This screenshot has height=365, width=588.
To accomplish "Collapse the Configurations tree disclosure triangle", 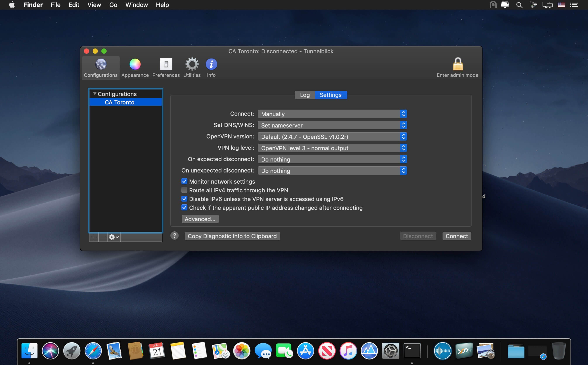I will point(95,94).
